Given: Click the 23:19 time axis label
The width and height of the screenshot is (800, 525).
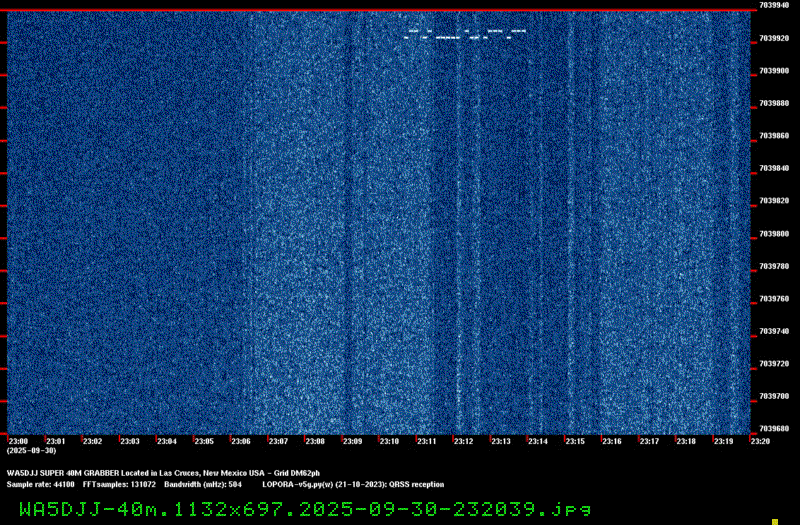Looking at the screenshot, I should pyautogui.click(x=723, y=441).
